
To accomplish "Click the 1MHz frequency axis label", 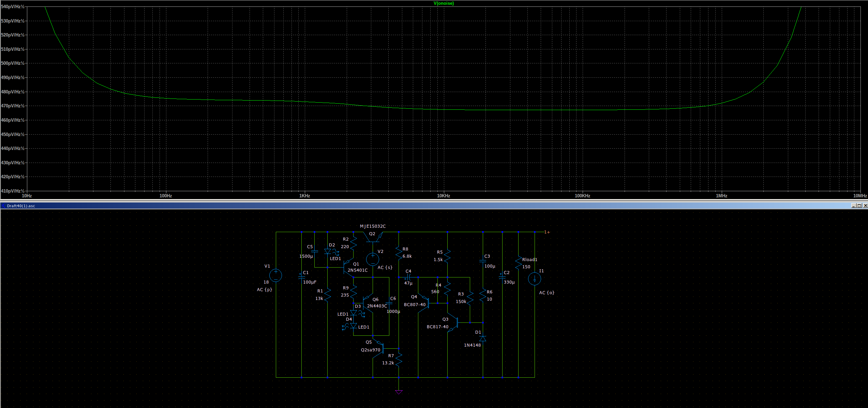I will [722, 196].
